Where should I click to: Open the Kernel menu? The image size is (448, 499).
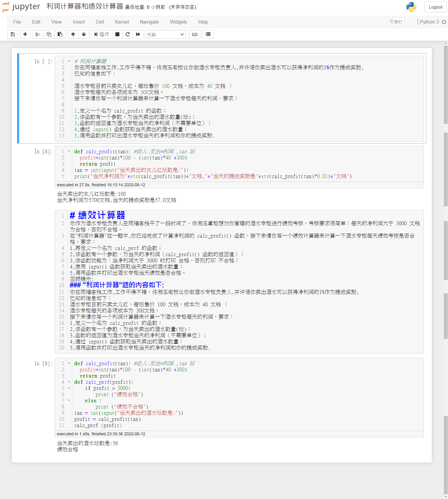point(122,22)
